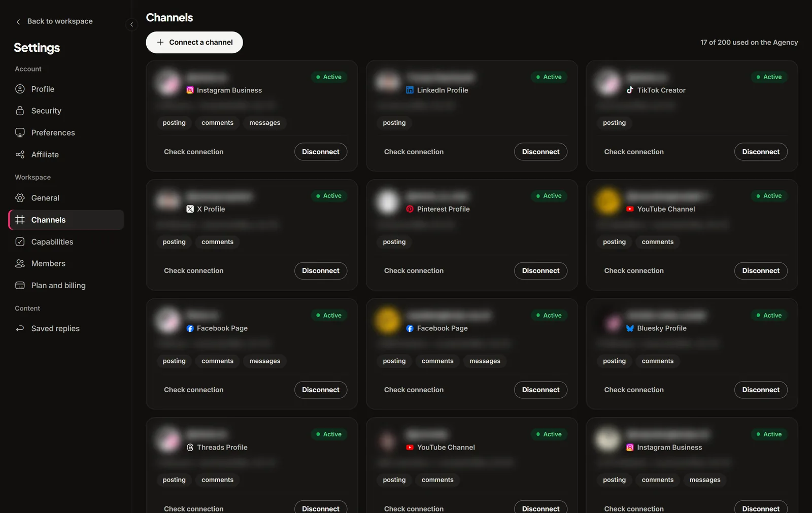The image size is (812, 513).
Task: Check connection for LinkedIn Profile
Action: pyautogui.click(x=414, y=152)
